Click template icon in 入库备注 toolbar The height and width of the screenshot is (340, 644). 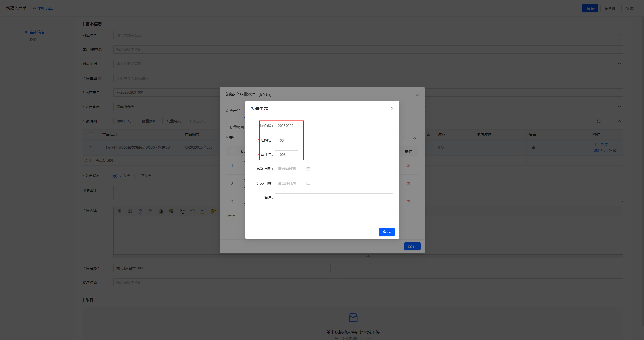coord(130,211)
